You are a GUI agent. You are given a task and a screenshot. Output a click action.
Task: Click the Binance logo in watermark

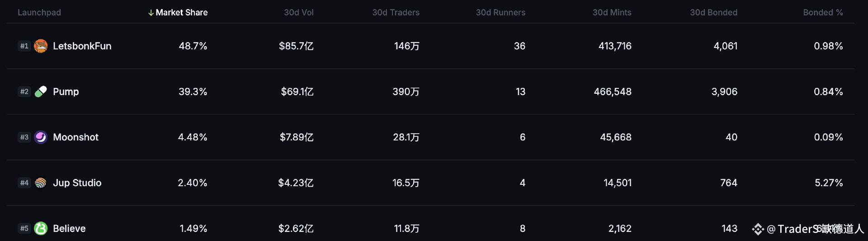tap(758, 229)
